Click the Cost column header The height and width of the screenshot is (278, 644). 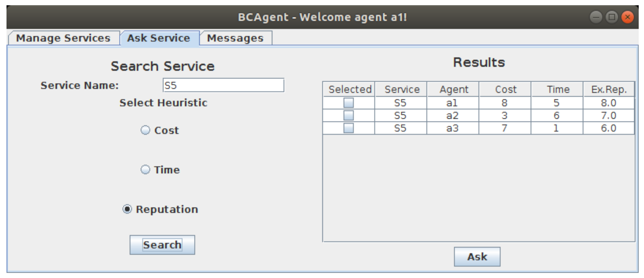point(506,89)
